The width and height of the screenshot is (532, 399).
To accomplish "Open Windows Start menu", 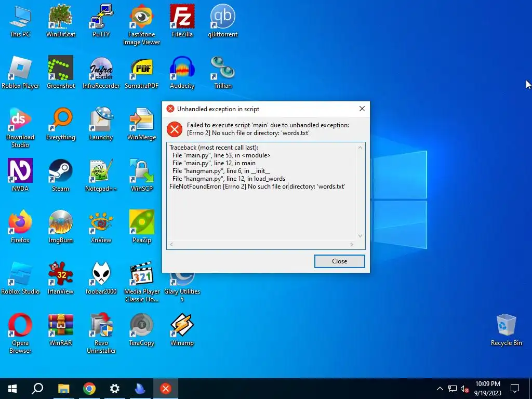I will tap(12, 389).
